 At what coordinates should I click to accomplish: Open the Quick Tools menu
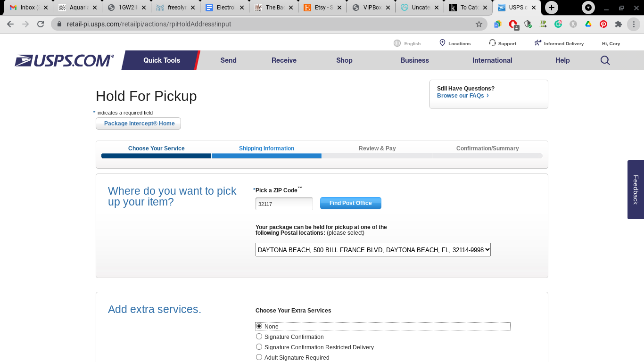[161, 60]
